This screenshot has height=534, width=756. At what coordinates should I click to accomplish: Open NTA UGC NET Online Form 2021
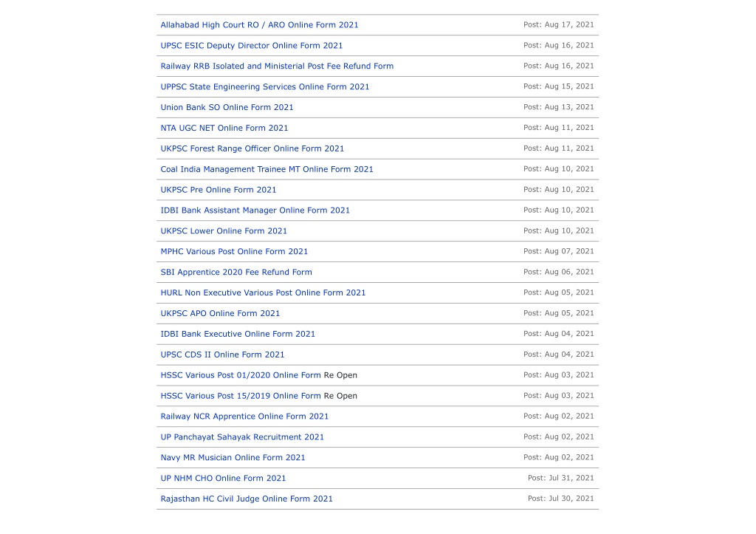pos(224,128)
